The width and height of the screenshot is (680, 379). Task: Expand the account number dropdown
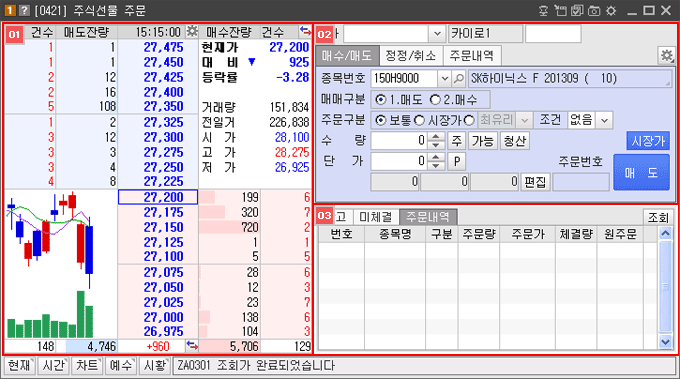(x=437, y=33)
